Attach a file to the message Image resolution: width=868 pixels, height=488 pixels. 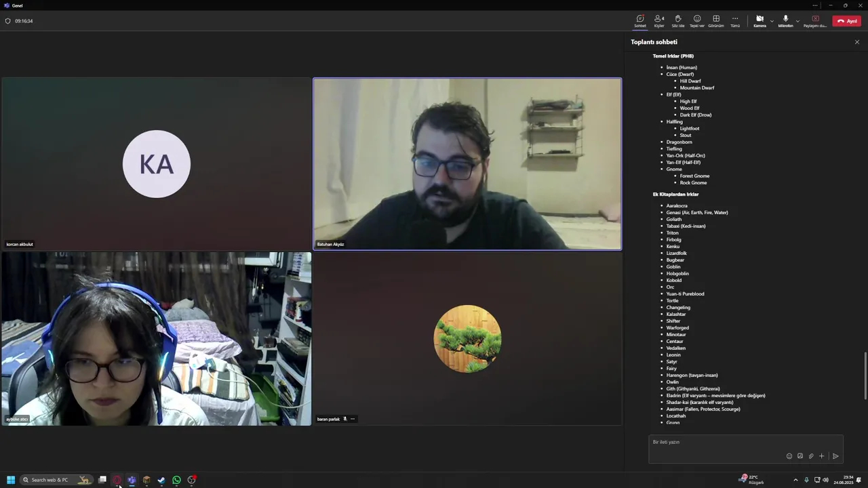810,456
